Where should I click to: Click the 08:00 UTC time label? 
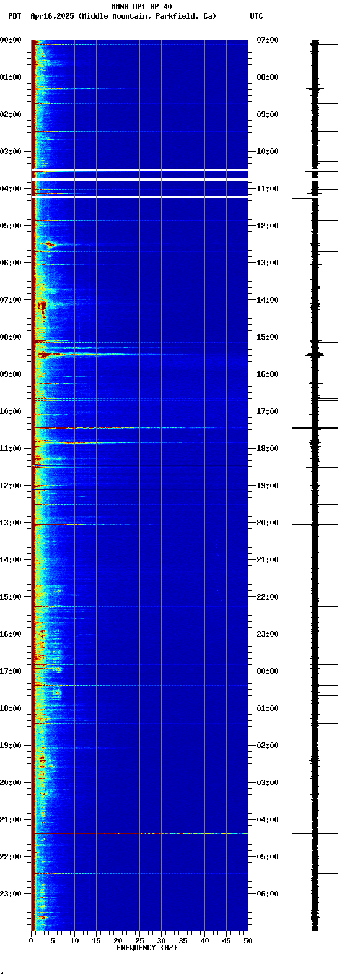click(268, 77)
